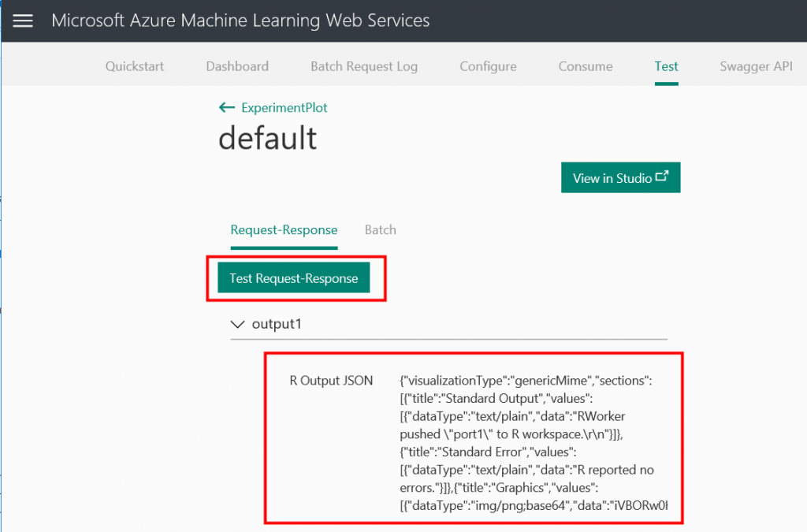Click the ExperimentPlot back link
The width and height of the screenshot is (807, 532).
click(x=284, y=107)
